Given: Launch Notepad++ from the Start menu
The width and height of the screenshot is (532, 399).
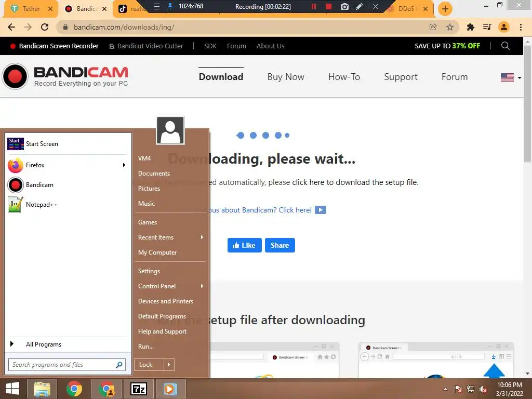Looking at the screenshot, I should 67,205.
